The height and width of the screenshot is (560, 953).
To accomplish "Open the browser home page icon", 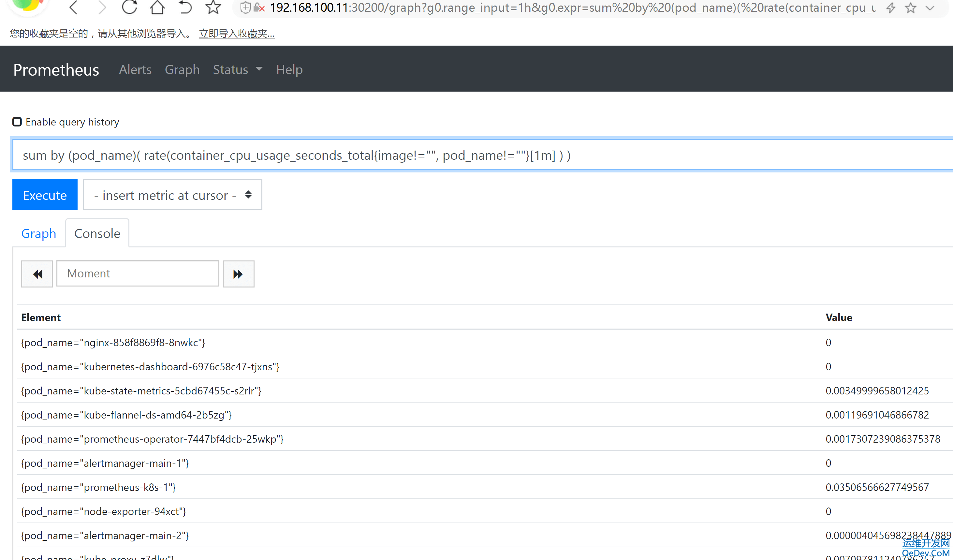I will (157, 7).
